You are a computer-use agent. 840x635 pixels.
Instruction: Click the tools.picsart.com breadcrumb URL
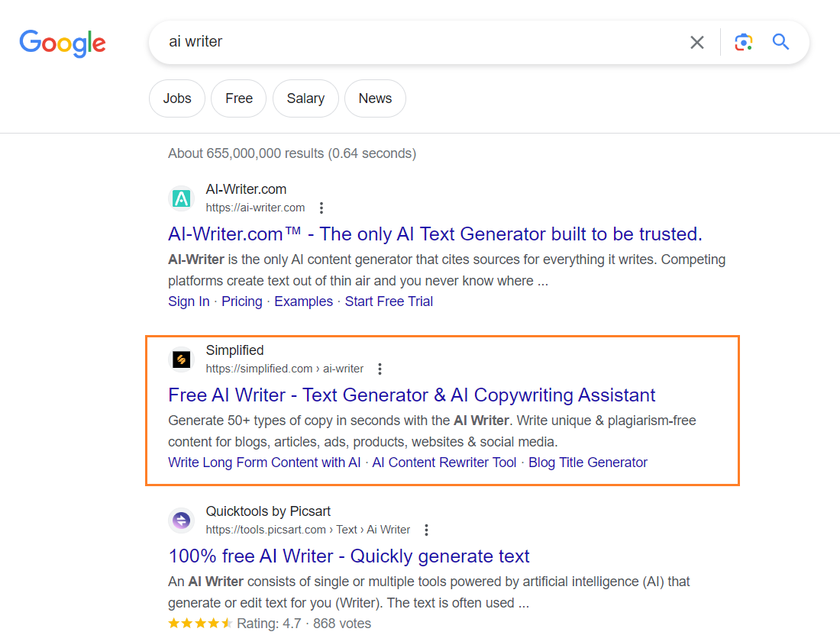click(308, 530)
